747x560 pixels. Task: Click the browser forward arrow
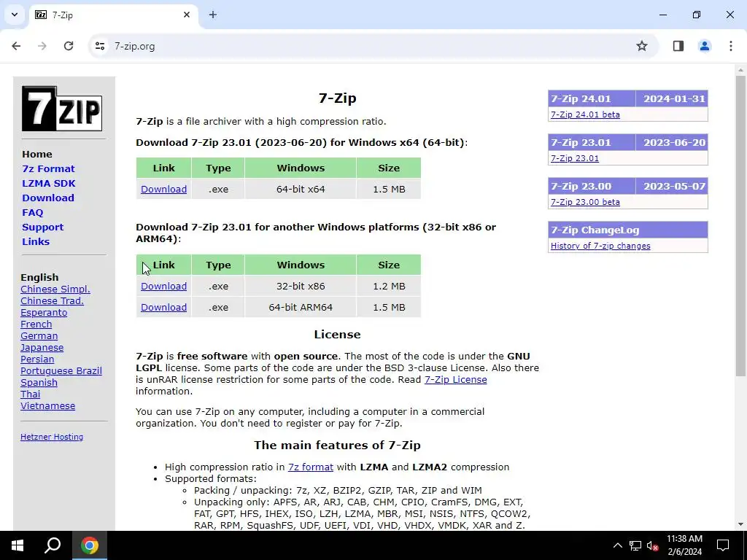point(42,46)
